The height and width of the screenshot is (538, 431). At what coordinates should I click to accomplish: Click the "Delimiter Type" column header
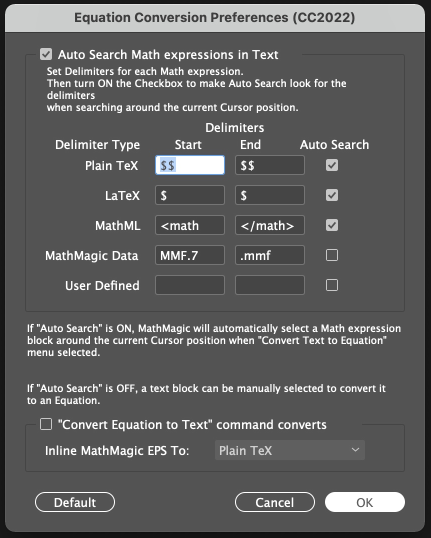(x=97, y=145)
